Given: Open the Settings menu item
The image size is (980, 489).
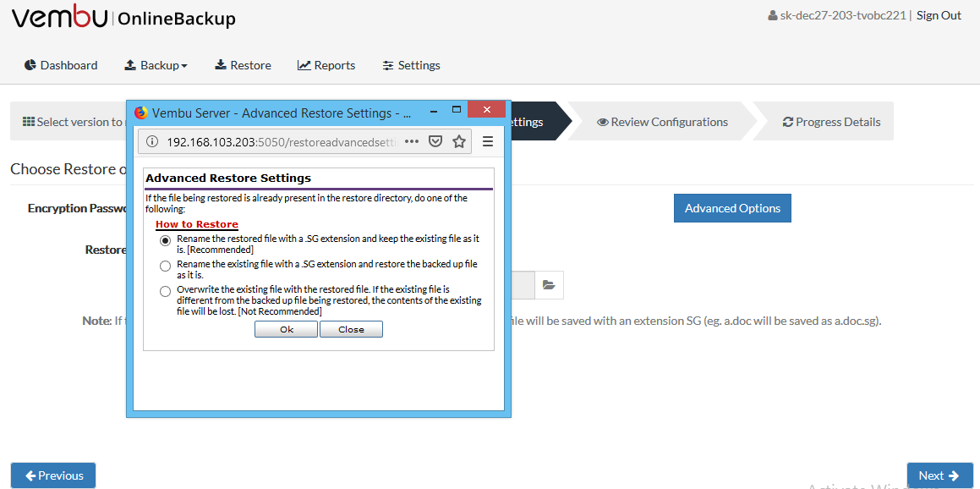Looking at the screenshot, I should pyautogui.click(x=411, y=65).
